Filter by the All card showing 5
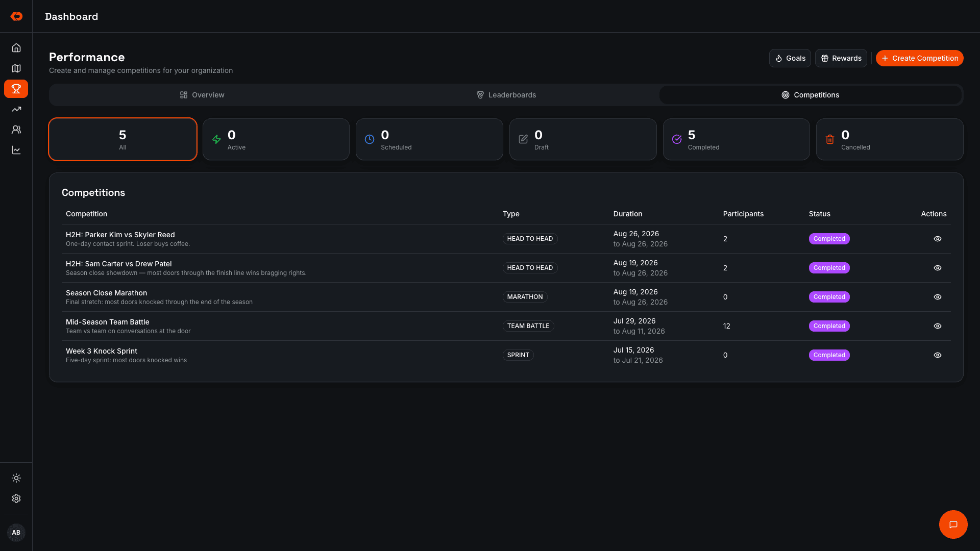The image size is (980, 551). [x=122, y=139]
